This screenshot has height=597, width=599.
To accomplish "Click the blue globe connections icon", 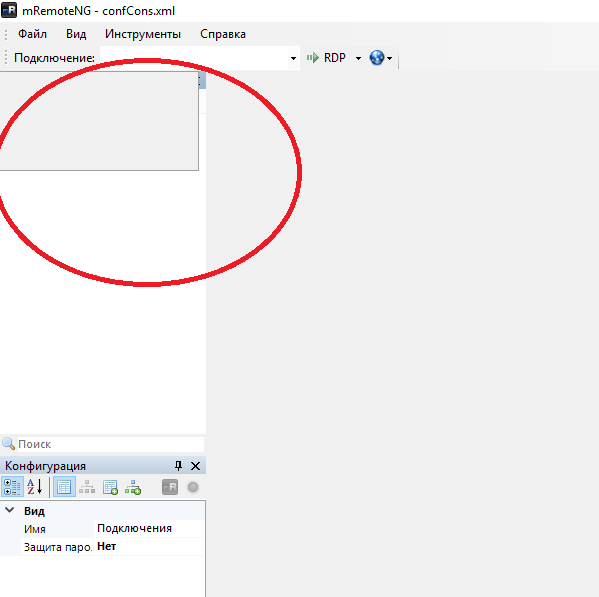I will [377, 58].
